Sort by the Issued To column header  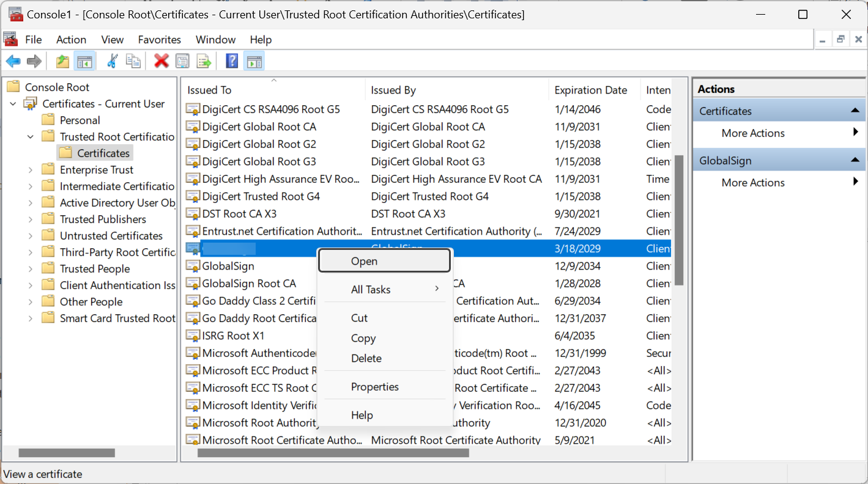[273, 90]
